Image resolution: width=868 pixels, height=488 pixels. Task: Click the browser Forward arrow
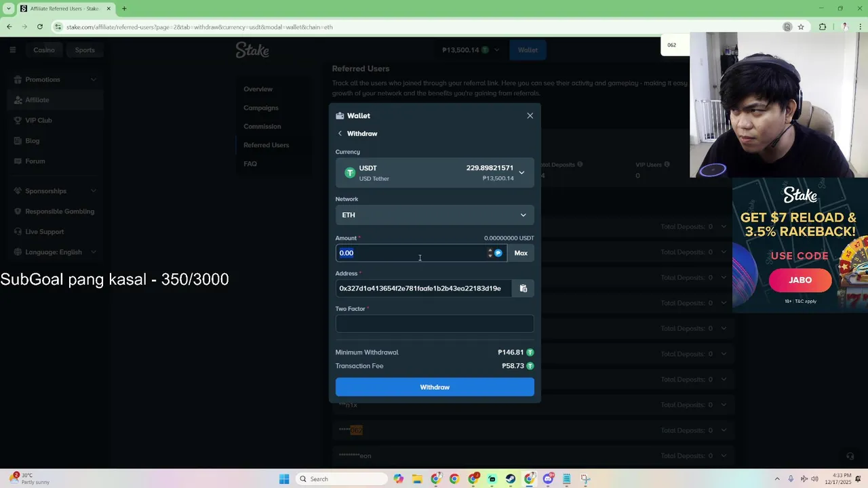(x=24, y=26)
